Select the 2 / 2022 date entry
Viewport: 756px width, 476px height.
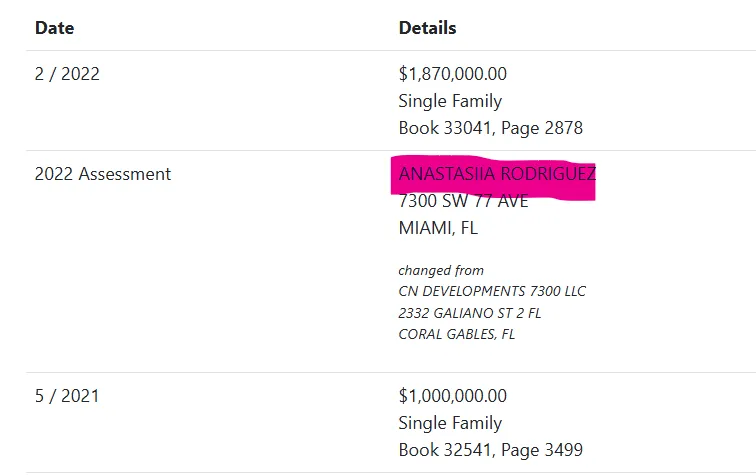[67, 74]
